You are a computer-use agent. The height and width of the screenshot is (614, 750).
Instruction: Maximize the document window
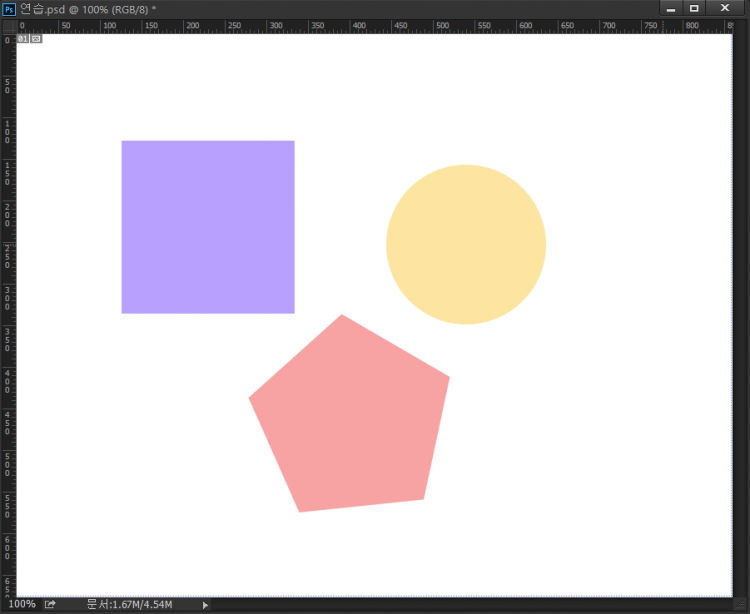tap(694, 8)
